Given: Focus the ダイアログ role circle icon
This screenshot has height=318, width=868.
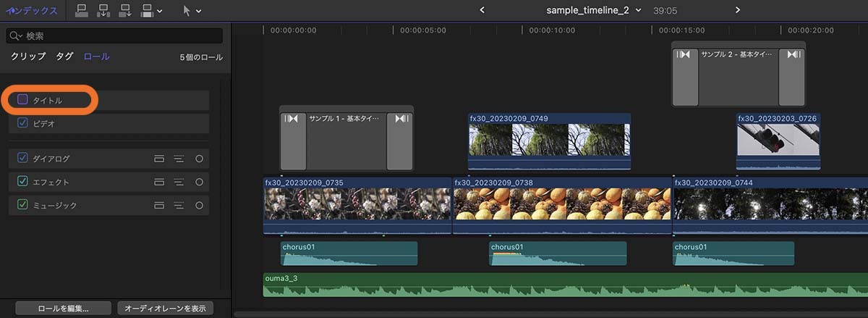Looking at the screenshot, I should [x=199, y=158].
